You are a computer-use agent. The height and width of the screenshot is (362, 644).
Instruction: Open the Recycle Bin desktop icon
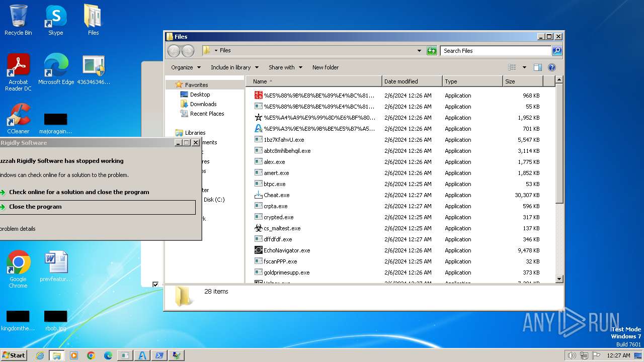point(18,20)
